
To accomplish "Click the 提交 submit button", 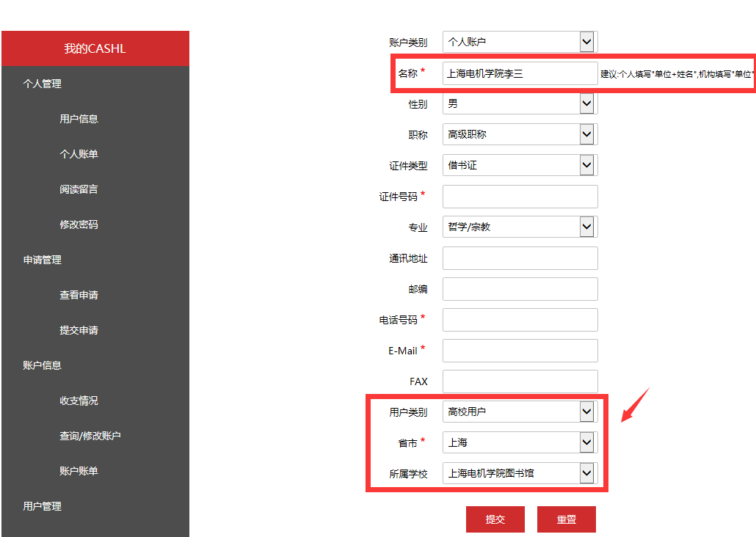I will pos(495,519).
